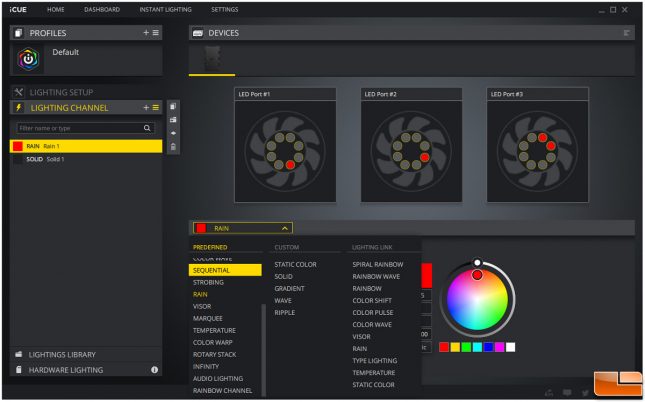645x402 pixels.
Task: Delete the selected effect with trash icon
Action: tap(173, 147)
